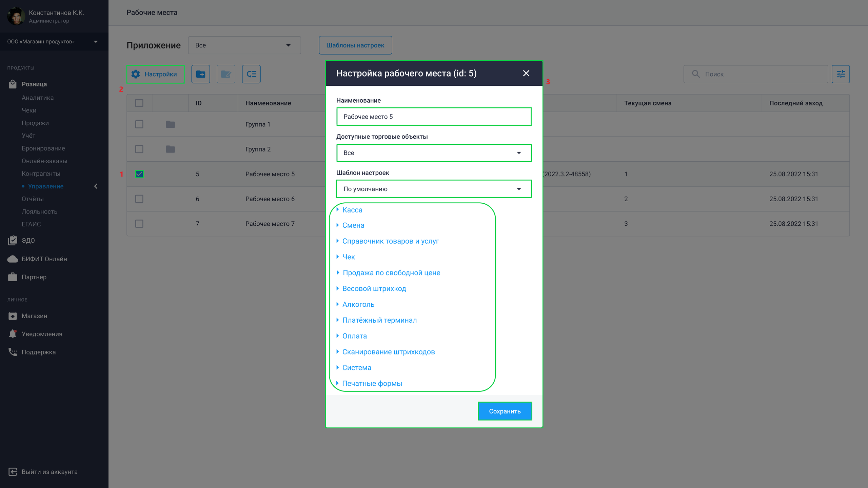Open the ЭДО product icon

coord(13,240)
